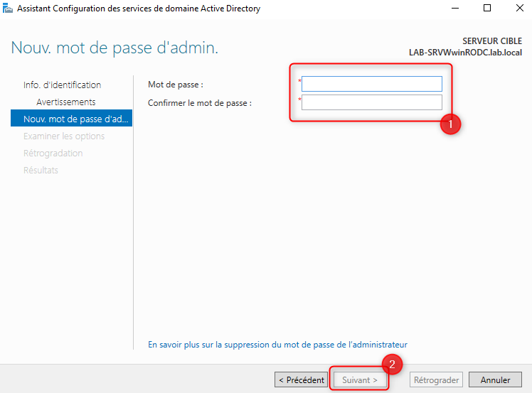Click the Suivant button

(x=360, y=379)
